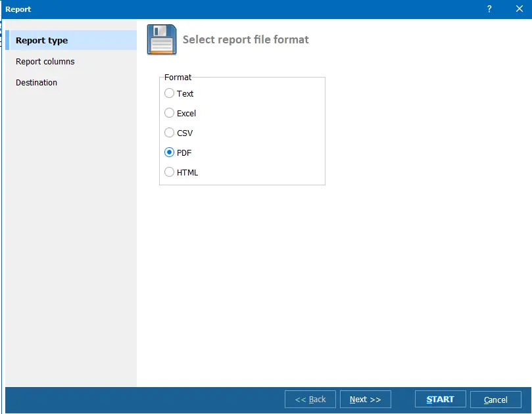Switch the report format to HTML
The width and height of the screenshot is (532, 414).
click(x=170, y=172)
